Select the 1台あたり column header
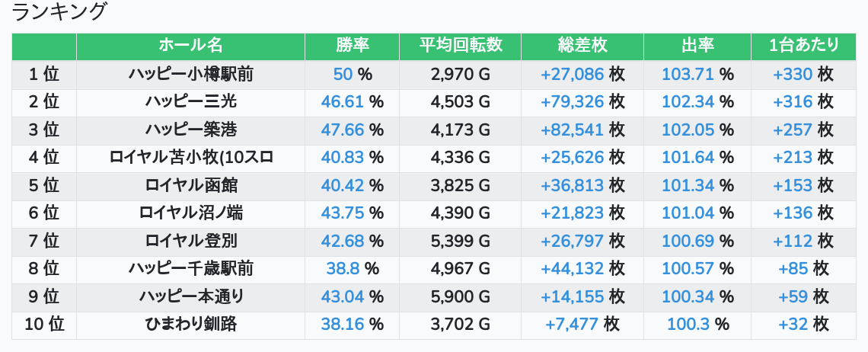 803,46
